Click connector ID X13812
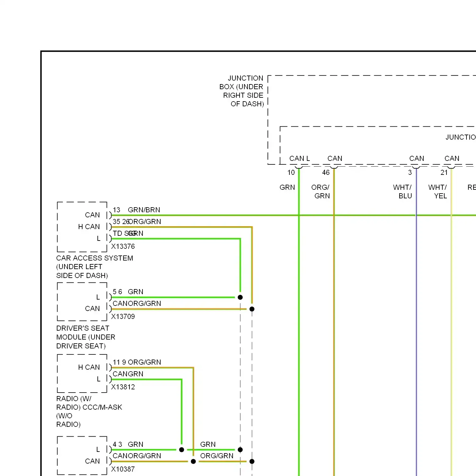This screenshot has height=476, width=476. (123, 387)
